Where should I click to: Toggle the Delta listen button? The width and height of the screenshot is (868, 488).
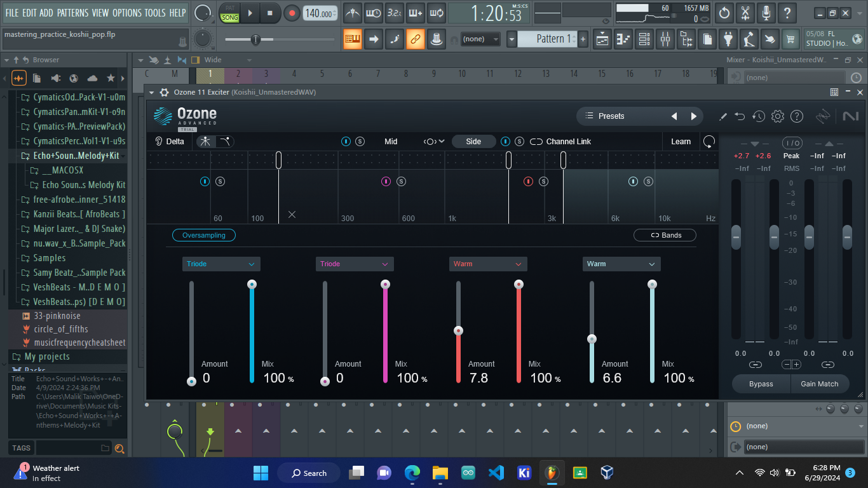pyautogui.click(x=170, y=142)
